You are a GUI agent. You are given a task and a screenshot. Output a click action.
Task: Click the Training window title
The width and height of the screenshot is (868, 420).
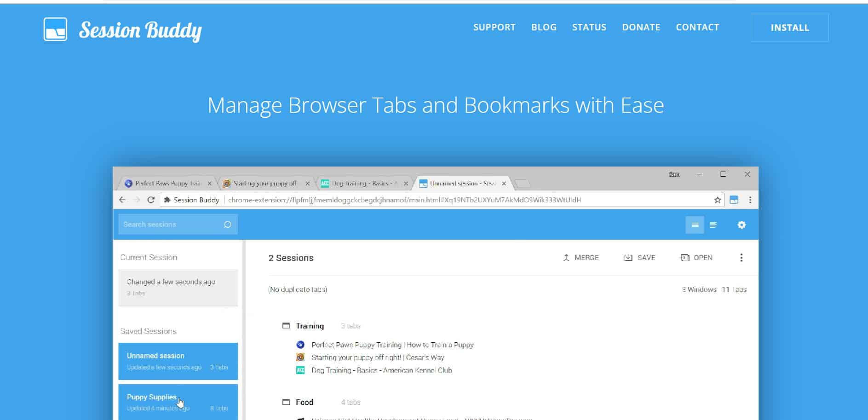coord(310,326)
